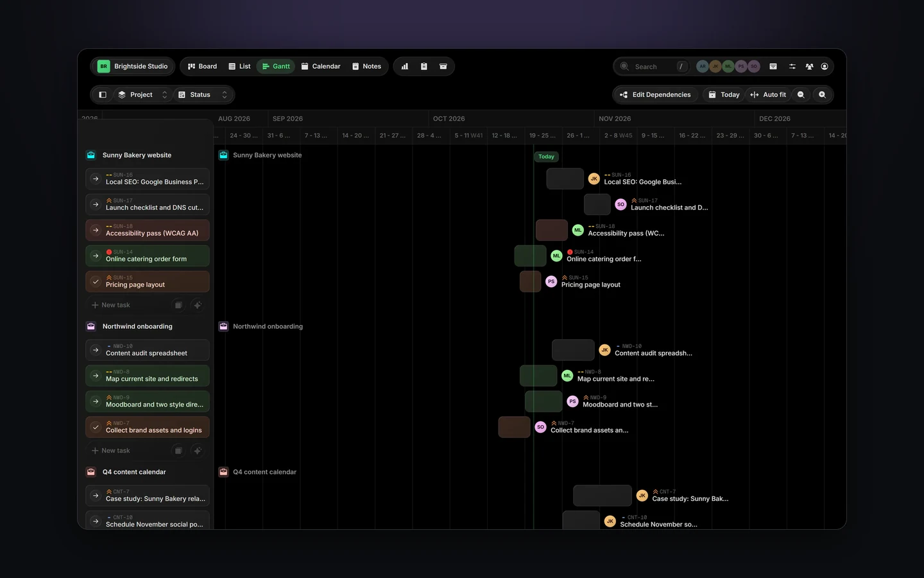Image resolution: width=924 pixels, height=578 pixels.
Task: Toggle status arrow on Accessibility pass (WCAG AA)
Action: point(96,230)
